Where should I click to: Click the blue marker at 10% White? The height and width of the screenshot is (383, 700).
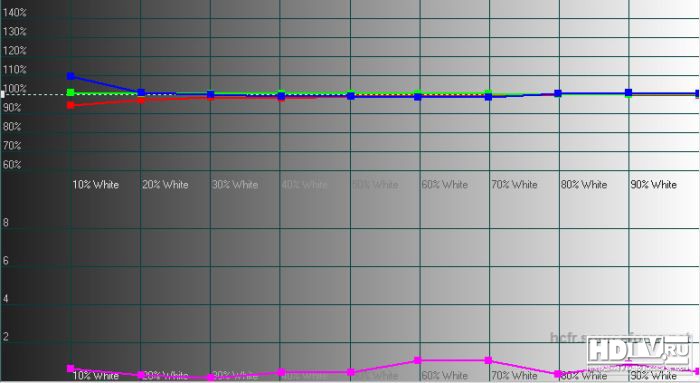71,76
